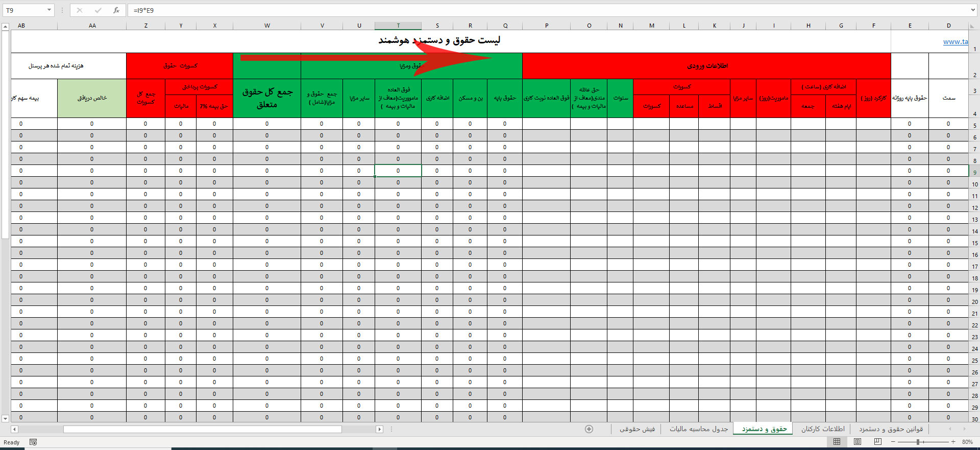
Task: Select column AA header
Action: point(92,26)
